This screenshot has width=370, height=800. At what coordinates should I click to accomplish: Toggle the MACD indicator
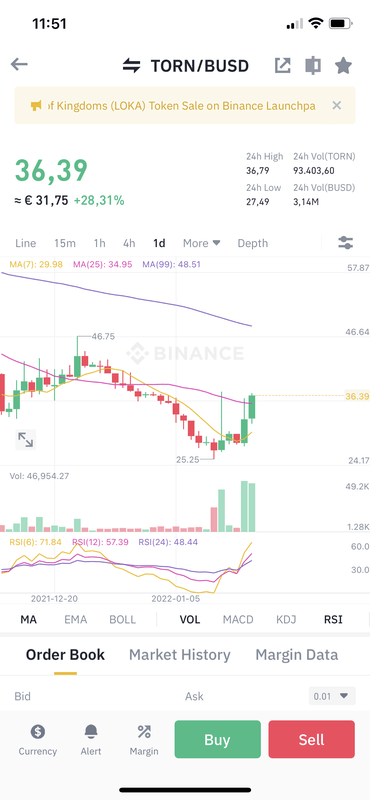pyautogui.click(x=238, y=619)
